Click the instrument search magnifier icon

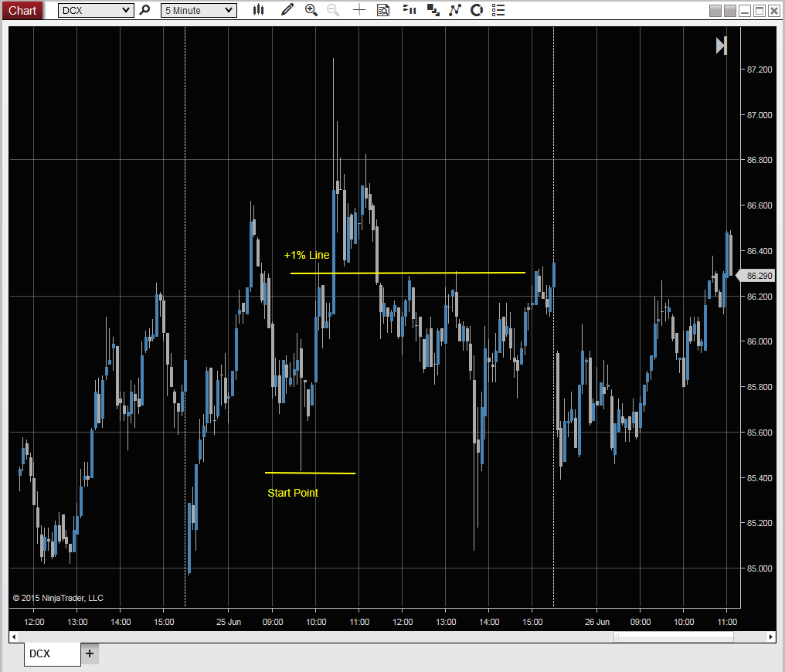tap(144, 10)
